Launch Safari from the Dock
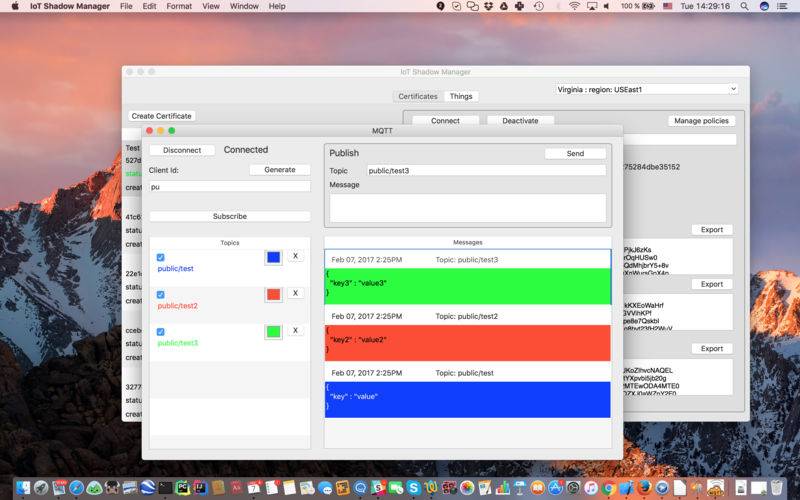The image size is (800, 500). (x=77, y=488)
